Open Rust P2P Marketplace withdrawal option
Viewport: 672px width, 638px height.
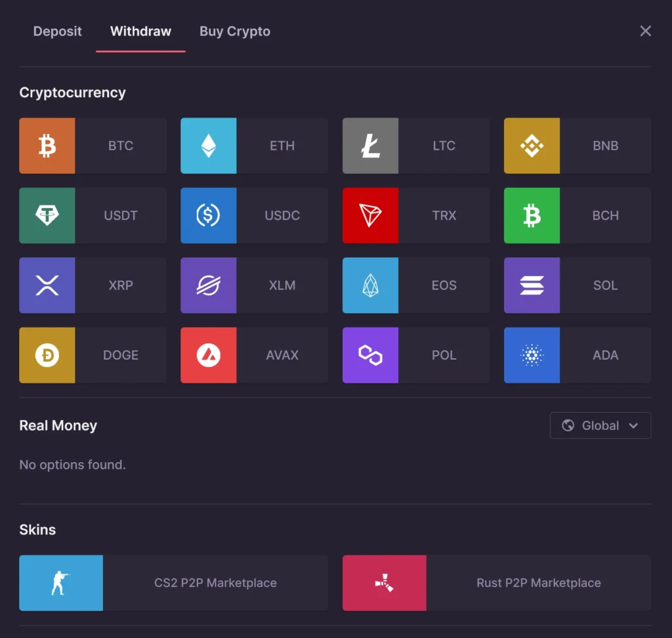[x=538, y=583]
